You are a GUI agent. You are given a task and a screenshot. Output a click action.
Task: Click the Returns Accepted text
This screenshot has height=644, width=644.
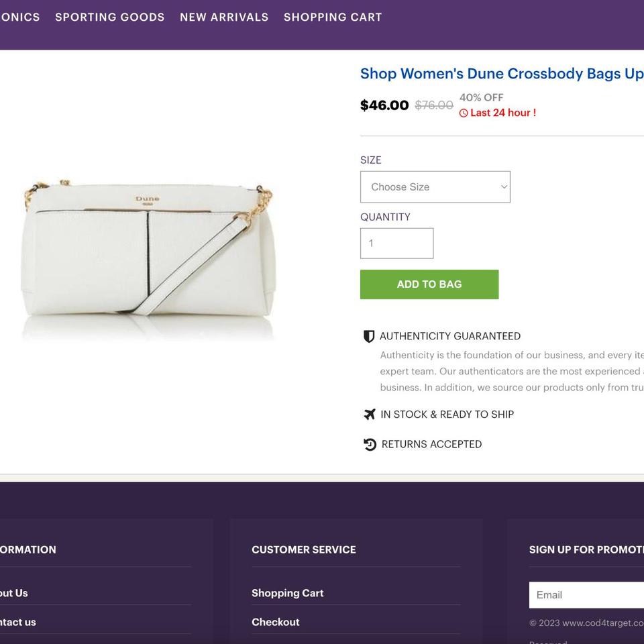[x=431, y=444]
